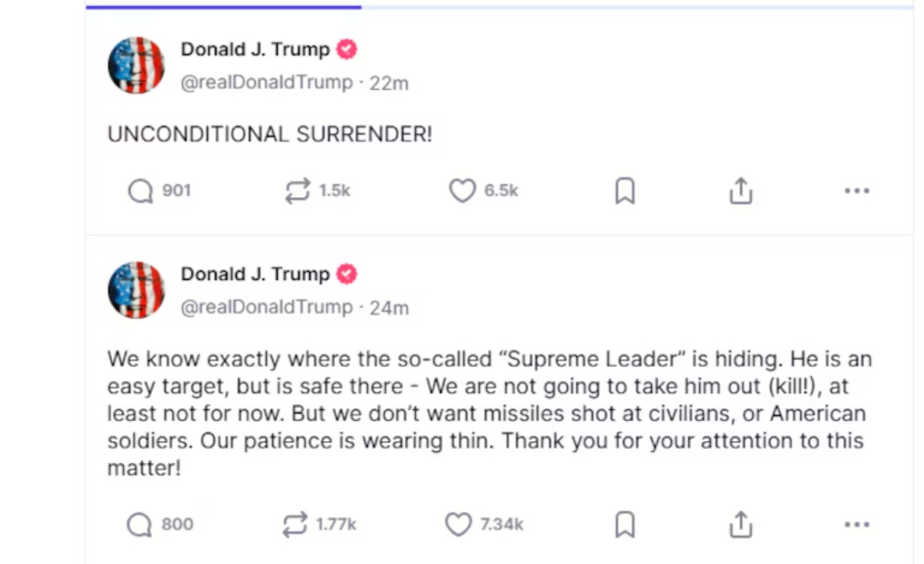Image resolution: width=924 pixels, height=564 pixels.
Task: Repost the Supreme Leader post
Action: point(295,525)
